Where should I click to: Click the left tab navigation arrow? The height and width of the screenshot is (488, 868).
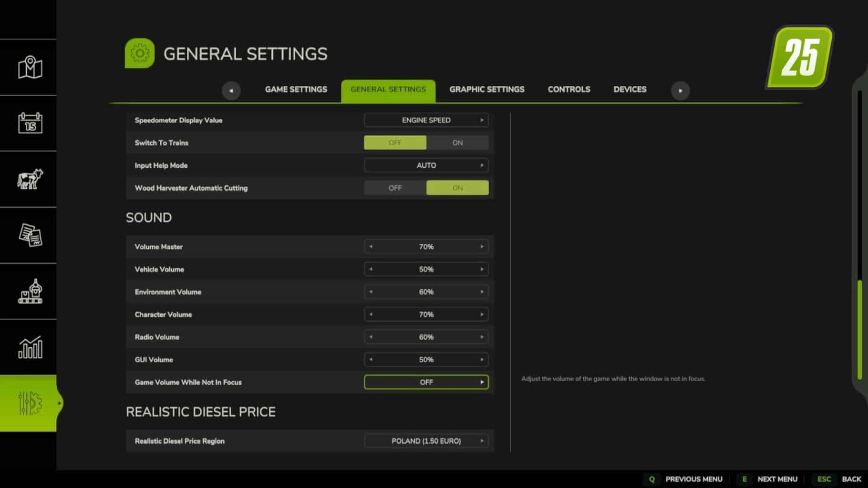point(231,91)
